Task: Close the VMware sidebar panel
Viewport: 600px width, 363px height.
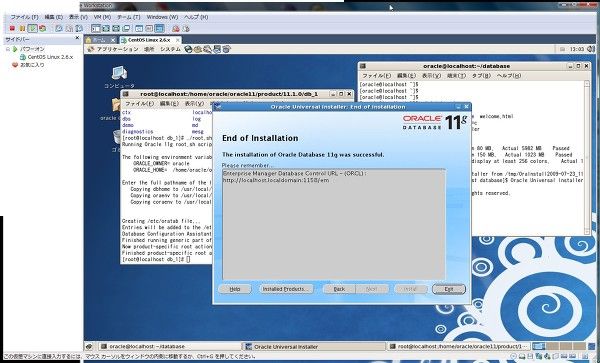Action: (77, 38)
